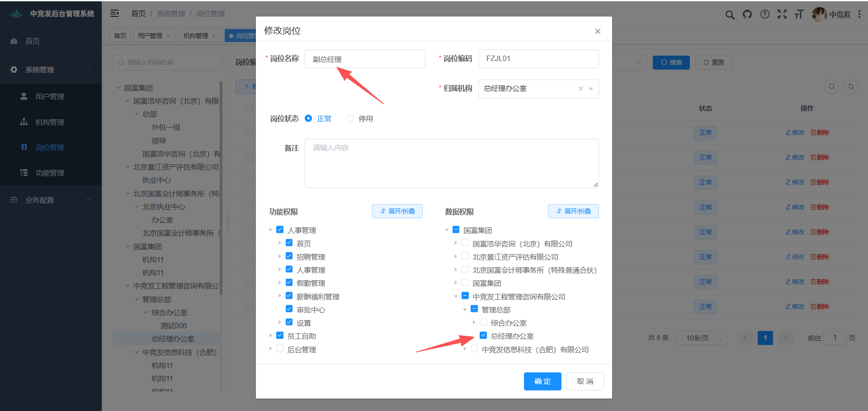Expand the 员工自助 tree node arrow
The image size is (868, 411).
(x=270, y=335)
